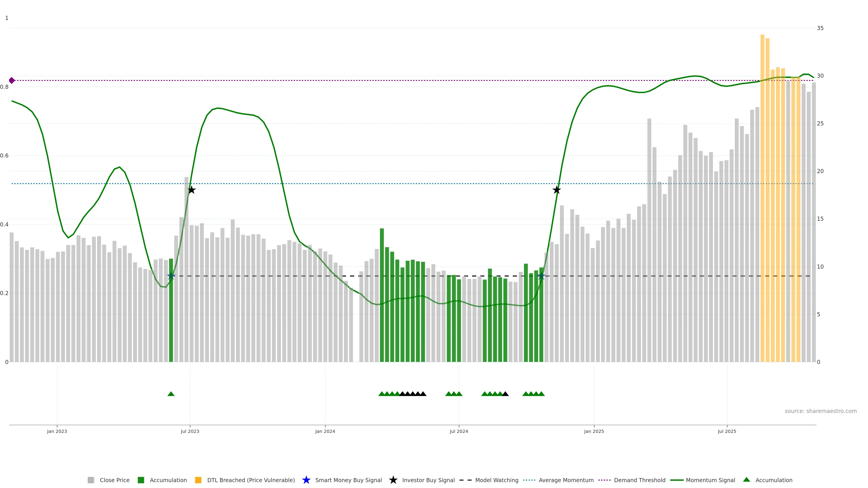Toggle Momentum Signal legend entry
Image resolution: width=868 pixels, height=488 pixels.
tap(710, 480)
